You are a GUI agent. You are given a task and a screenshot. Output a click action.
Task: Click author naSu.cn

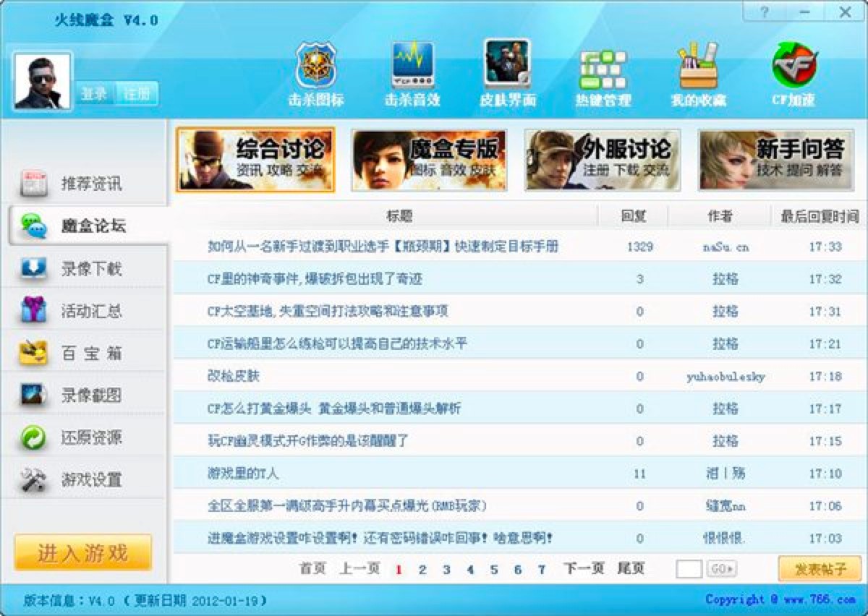[726, 247]
